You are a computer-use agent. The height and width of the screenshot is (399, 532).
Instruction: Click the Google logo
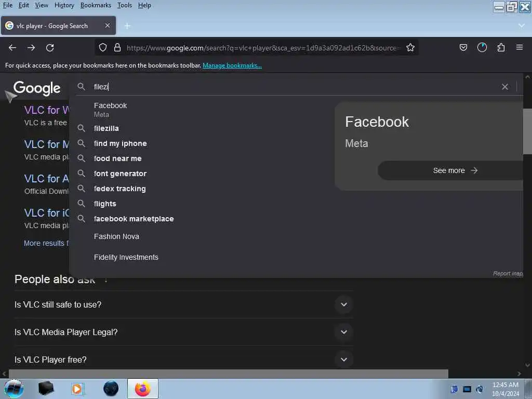tap(37, 88)
